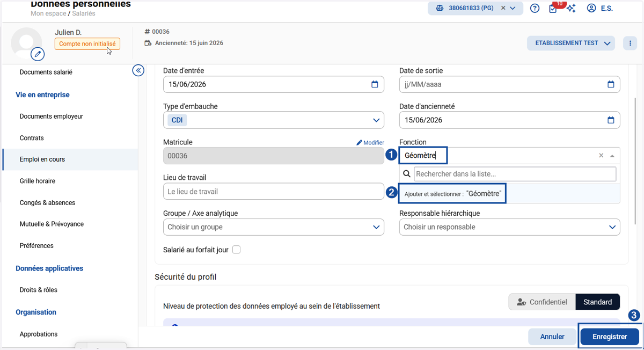Click the Annuler button

[552, 337]
